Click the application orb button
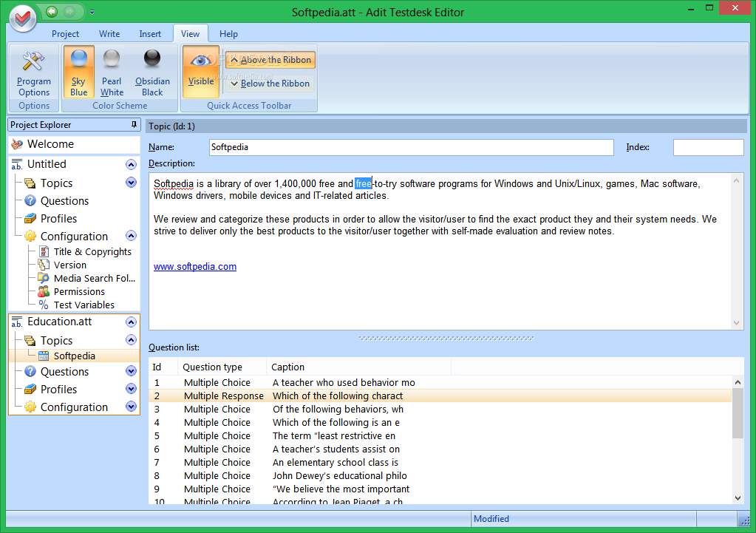Screen dimensions: 756x533 (23, 18)
